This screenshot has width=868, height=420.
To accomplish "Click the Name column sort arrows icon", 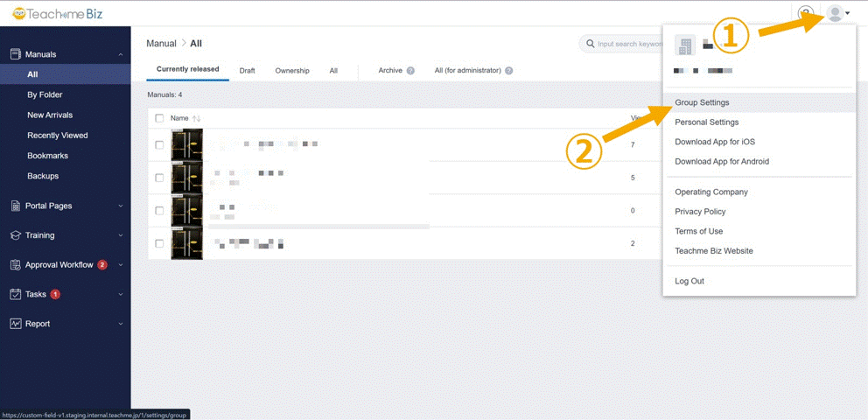I will pyautogui.click(x=197, y=118).
